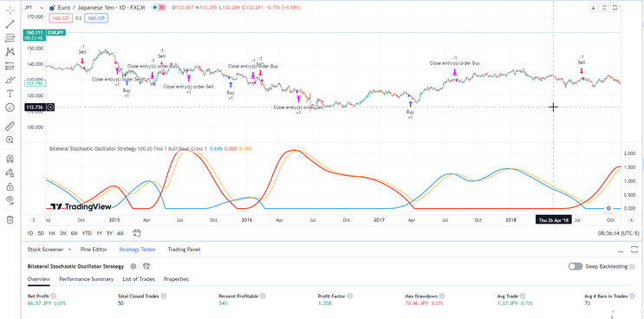Click the strategy alert clock icon
Screen dimensions: 644x319
coord(147,266)
